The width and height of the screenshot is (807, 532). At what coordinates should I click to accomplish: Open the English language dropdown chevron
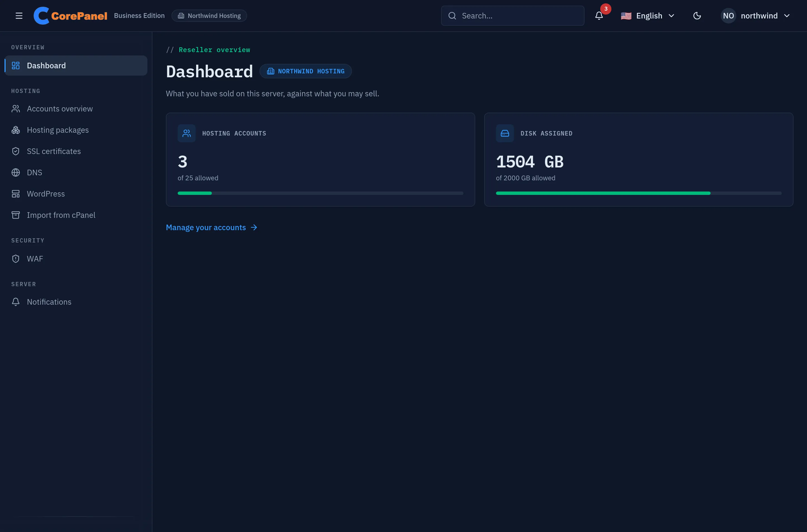671,16
